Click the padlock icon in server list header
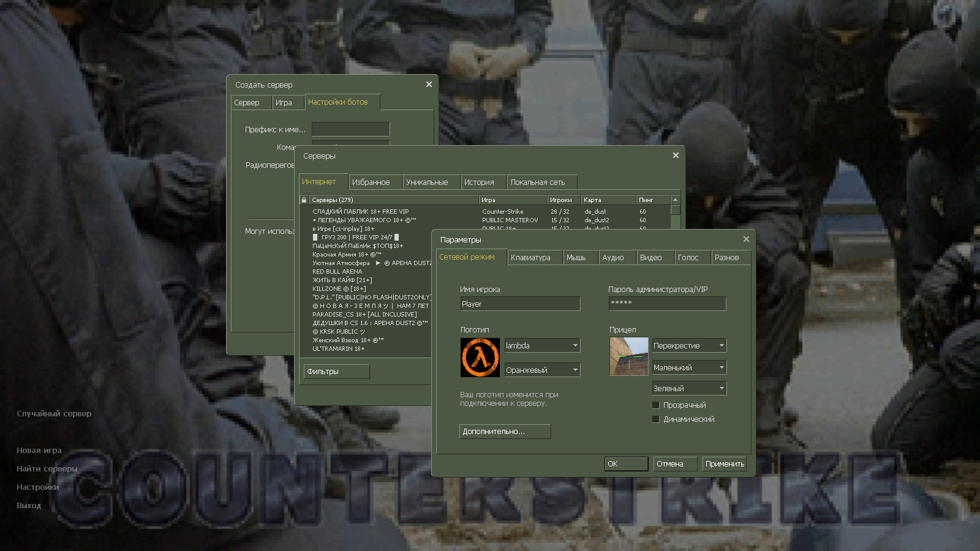 (303, 199)
